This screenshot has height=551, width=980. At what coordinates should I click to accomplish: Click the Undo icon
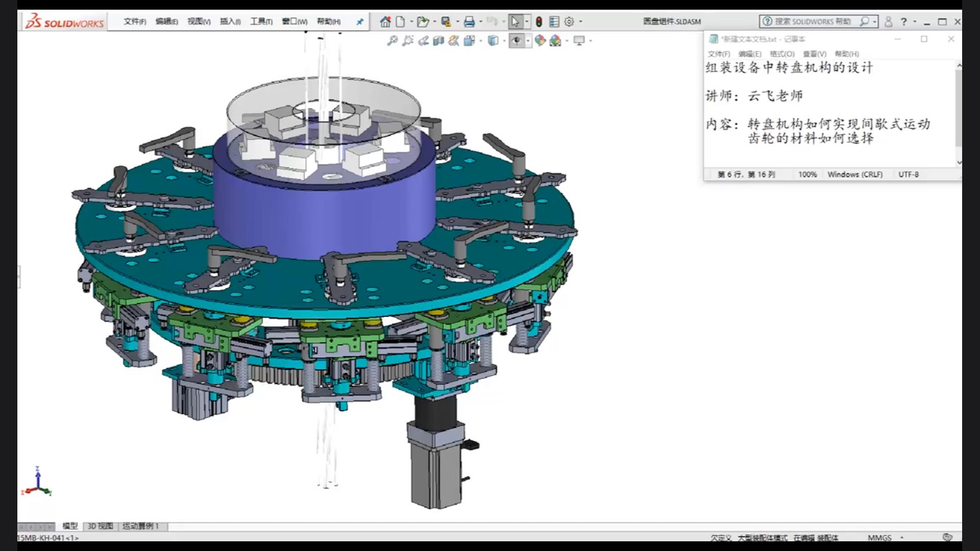[x=492, y=21]
